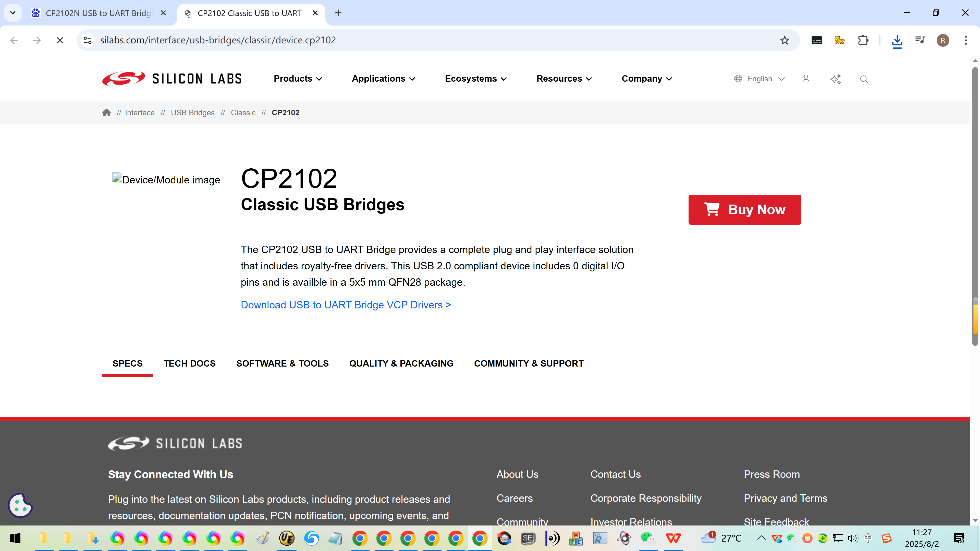980x551 pixels.
Task: View site information icon in address bar
Action: pos(88,40)
